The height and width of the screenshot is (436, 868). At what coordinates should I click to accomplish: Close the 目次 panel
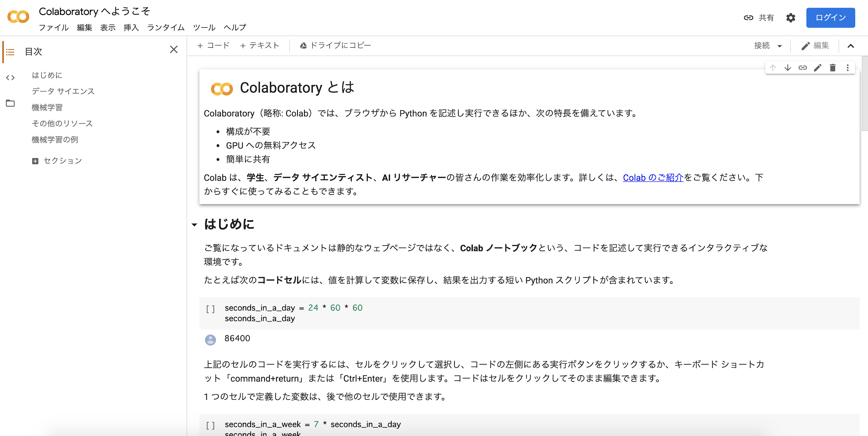174,50
